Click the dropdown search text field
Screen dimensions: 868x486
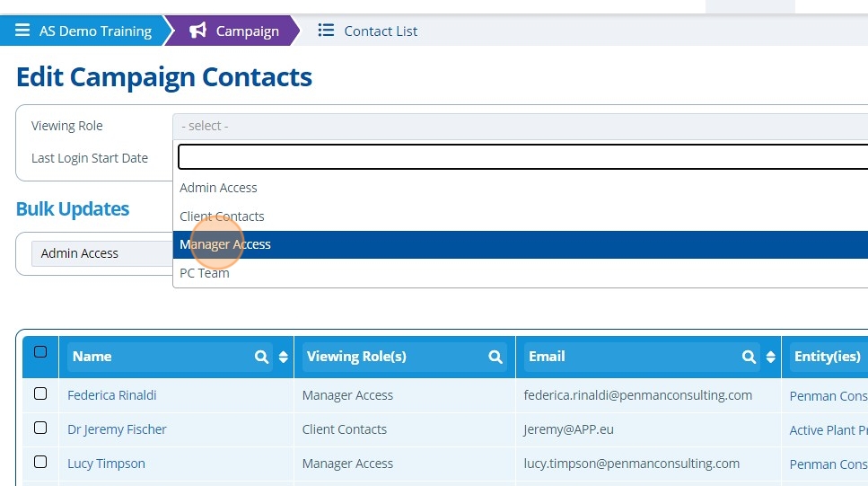(x=521, y=157)
